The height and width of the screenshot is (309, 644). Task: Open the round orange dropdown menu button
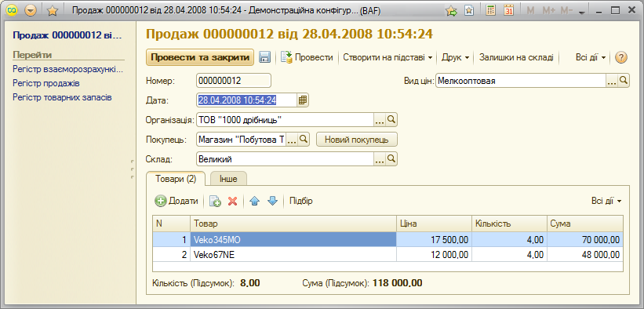(31, 11)
